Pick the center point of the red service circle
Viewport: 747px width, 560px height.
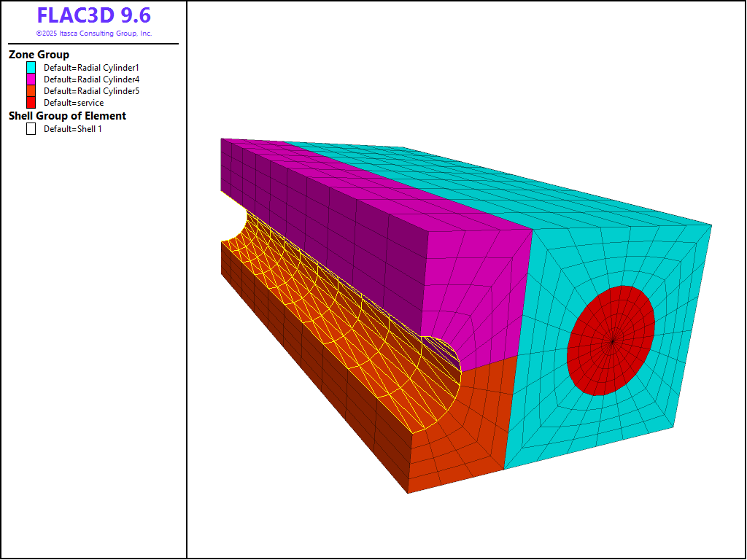pyautogui.click(x=613, y=341)
